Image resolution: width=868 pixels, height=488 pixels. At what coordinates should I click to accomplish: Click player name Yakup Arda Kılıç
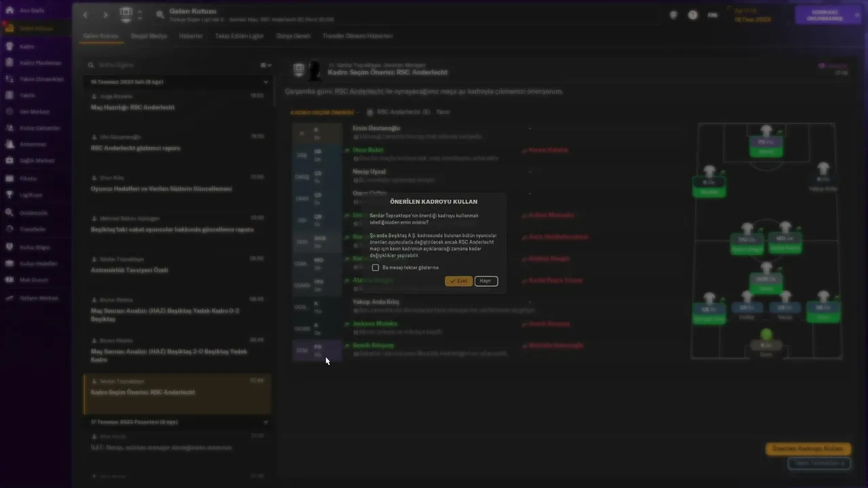pyautogui.click(x=376, y=302)
